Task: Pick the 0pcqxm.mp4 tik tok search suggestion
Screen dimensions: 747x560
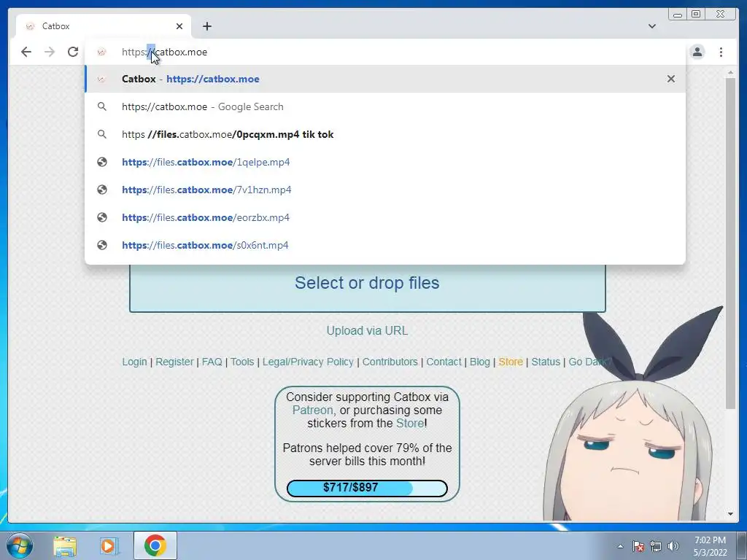Action: [x=385, y=134]
